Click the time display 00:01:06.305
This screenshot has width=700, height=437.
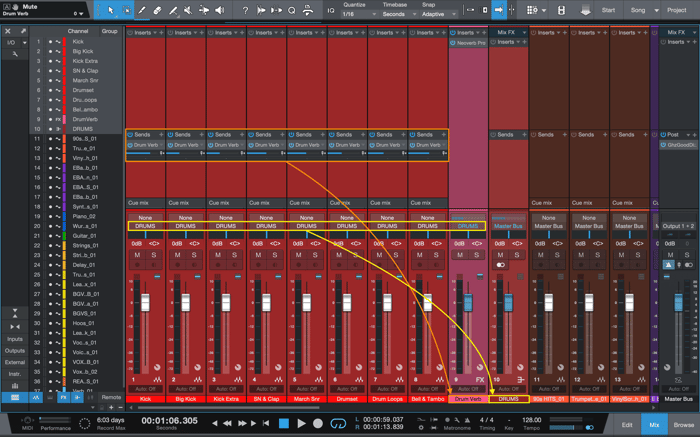[169, 420]
